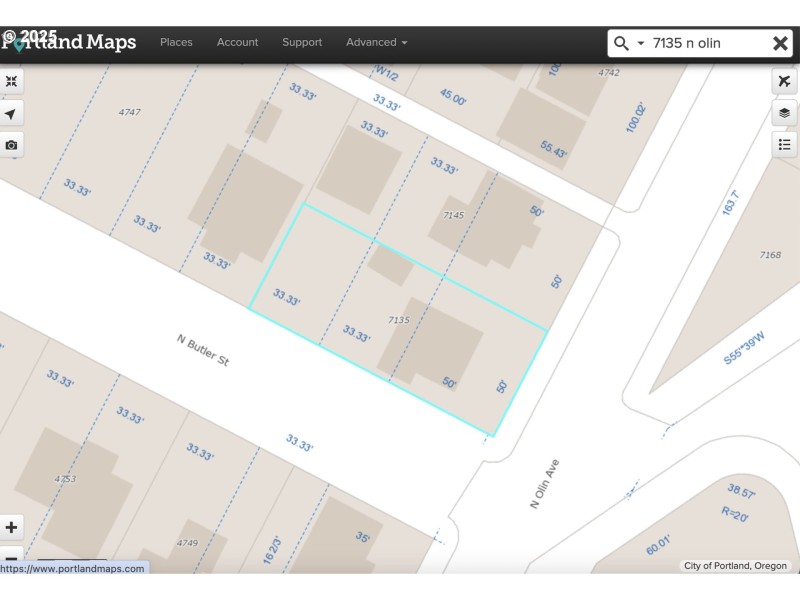Open the map layers stack icon
800x600 pixels.
click(x=784, y=113)
